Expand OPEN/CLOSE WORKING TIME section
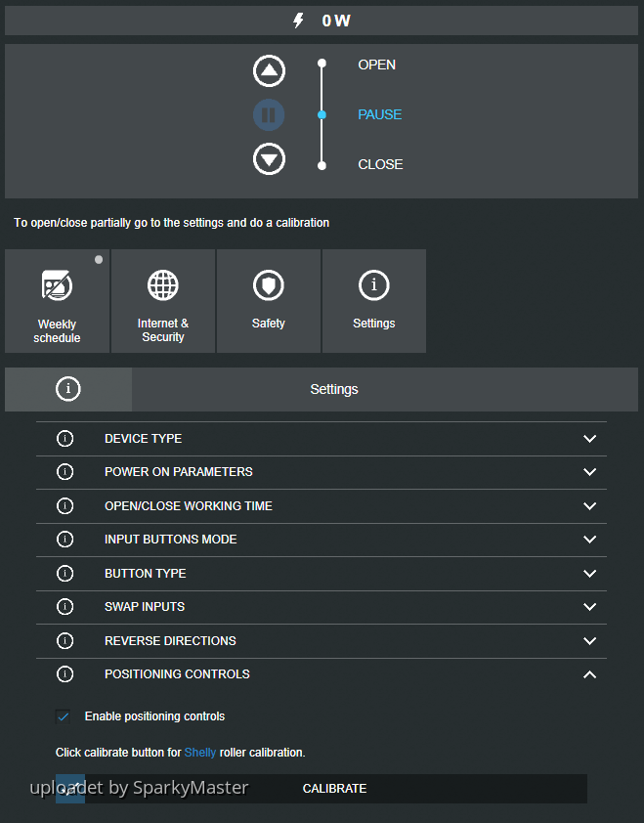Screen dimensions: 644x823 [589, 506]
